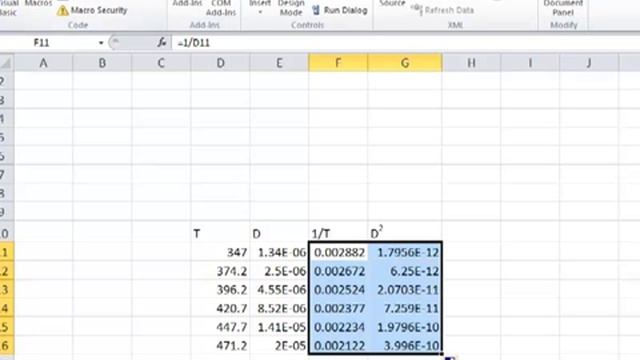Open the Macros button
The height and width of the screenshot is (360, 640).
click(x=38, y=4)
